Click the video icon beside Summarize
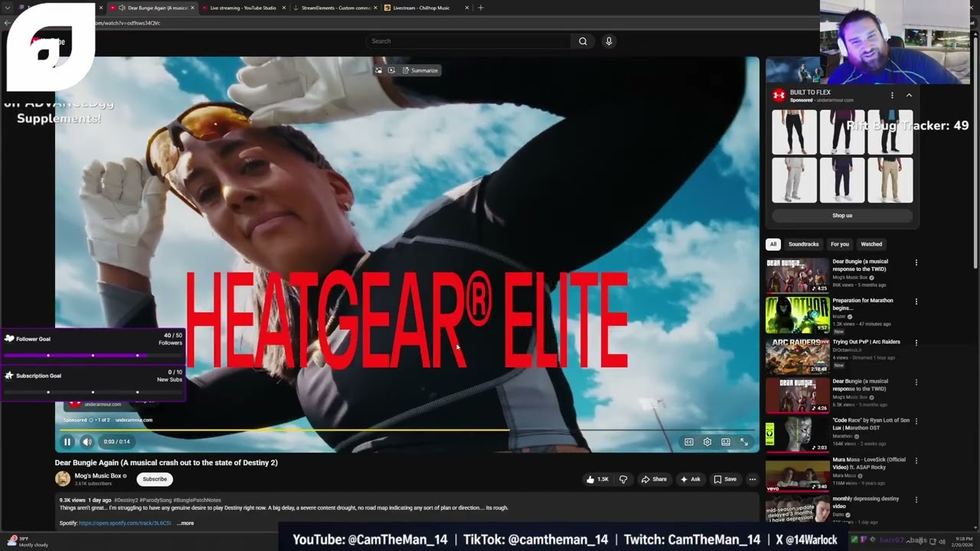Image resolution: width=980 pixels, height=551 pixels. 391,70
